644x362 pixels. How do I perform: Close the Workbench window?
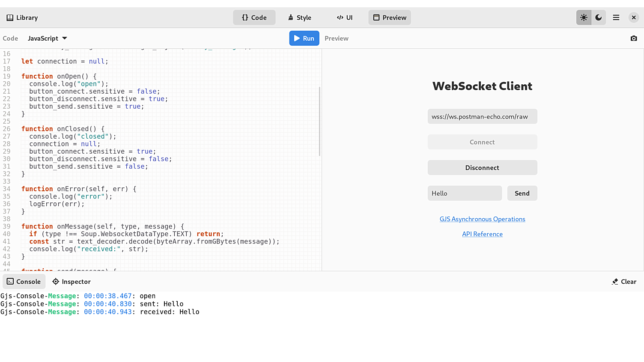point(634,18)
